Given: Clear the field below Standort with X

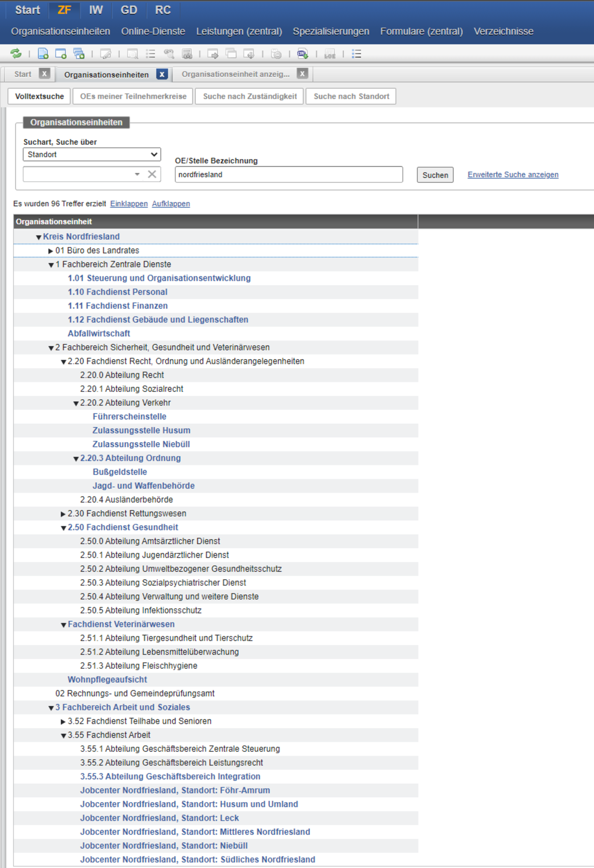Looking at the screenshot, I should (152, 174).
